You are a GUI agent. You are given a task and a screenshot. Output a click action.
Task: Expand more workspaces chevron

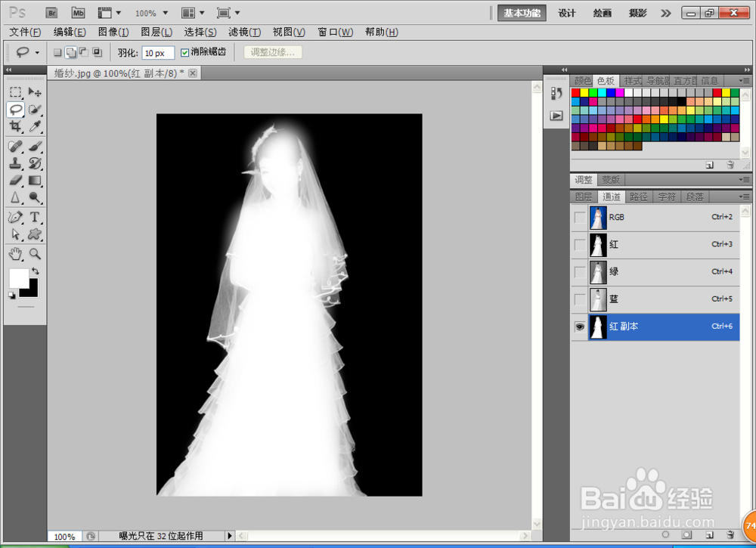point(665,13)
